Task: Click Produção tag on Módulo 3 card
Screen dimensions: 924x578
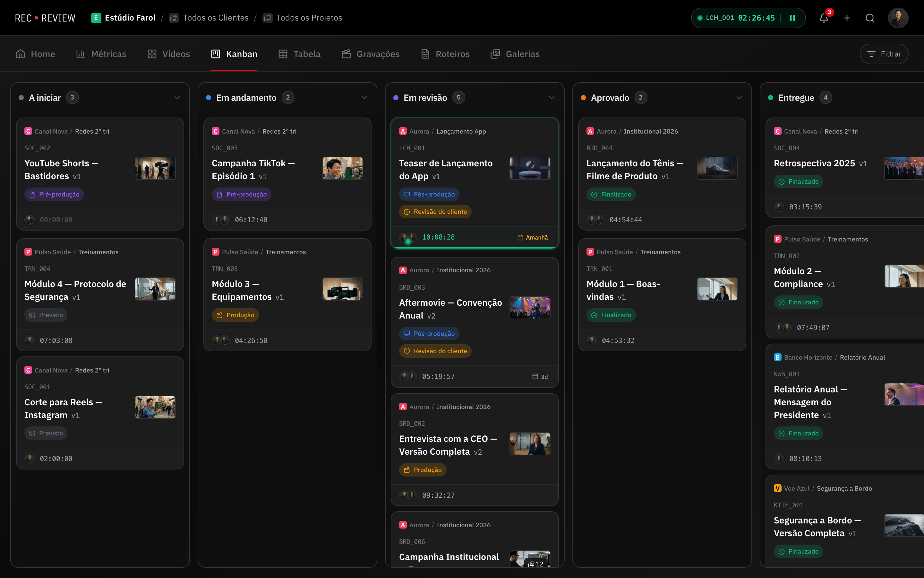Action: point(235,315)
